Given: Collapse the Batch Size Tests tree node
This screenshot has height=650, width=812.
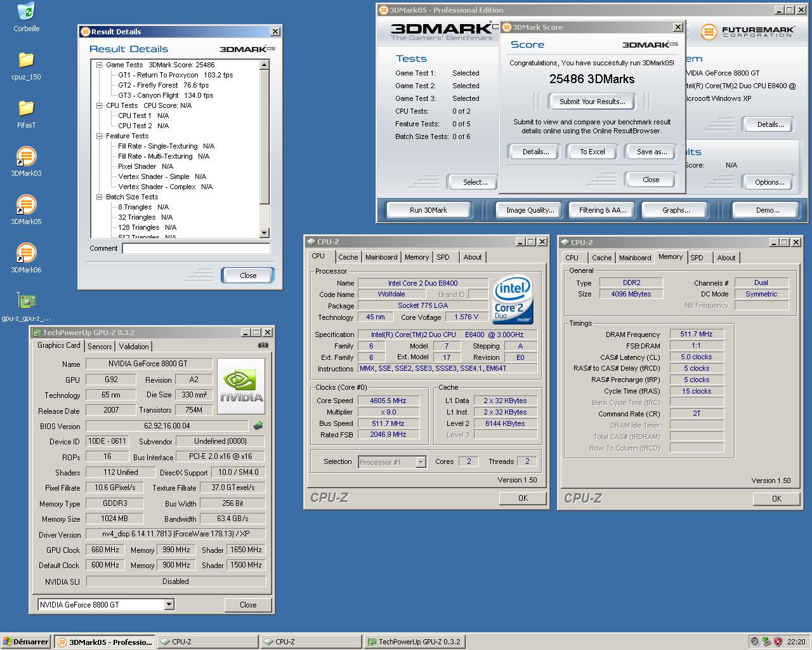Looking at the screenshot, I should pyautogui.click(x=100, y=197).
